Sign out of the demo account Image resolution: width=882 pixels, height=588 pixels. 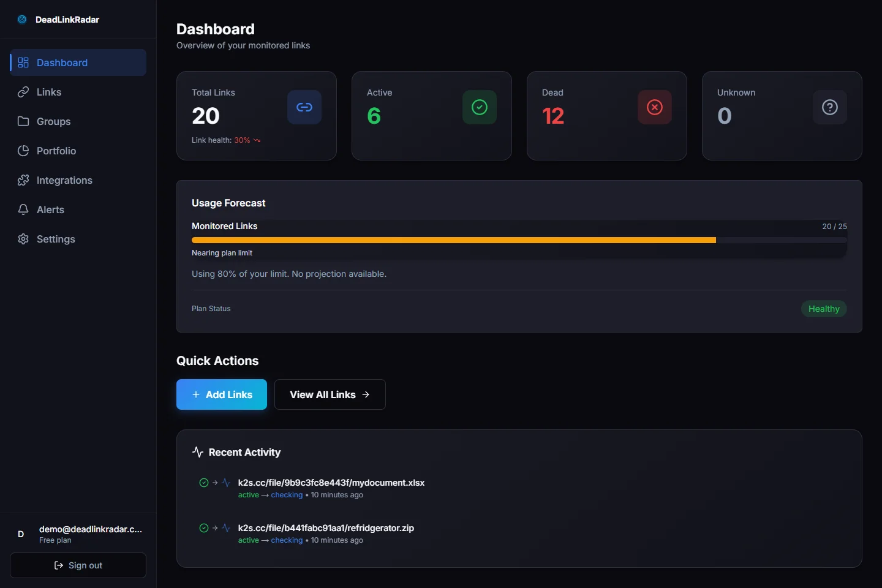pyautogui.click(x=78, y=565)
